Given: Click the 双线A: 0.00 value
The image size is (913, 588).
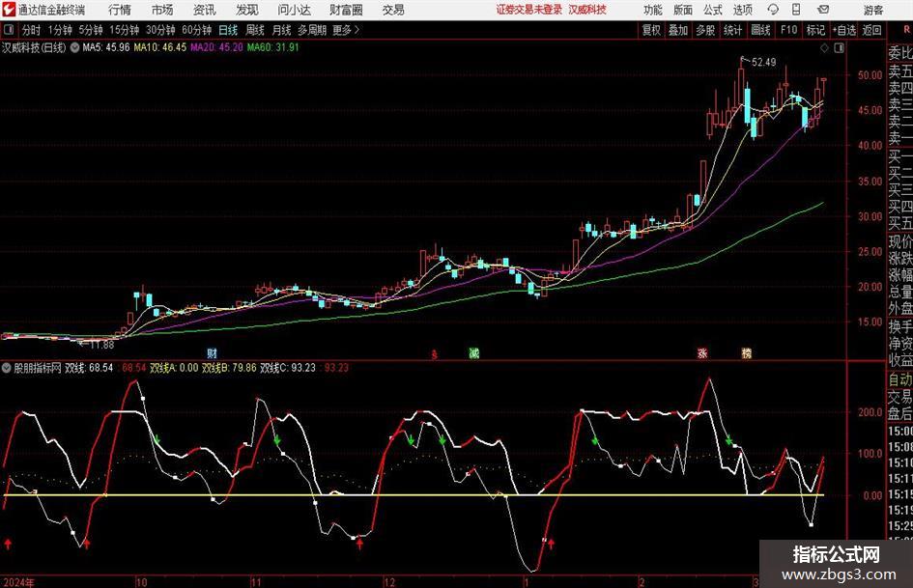Looking at the screenshot, I should pos(174,368).
